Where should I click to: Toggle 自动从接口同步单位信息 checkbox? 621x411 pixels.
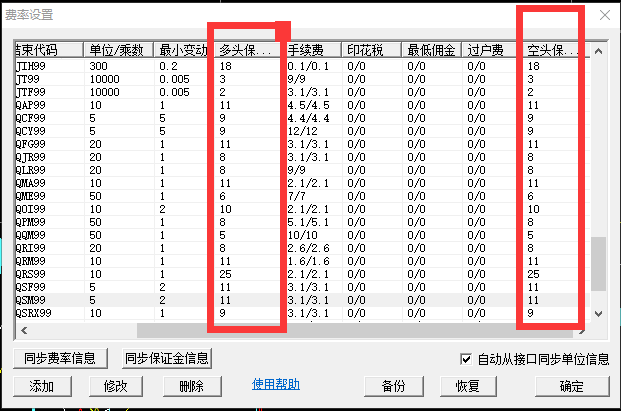click(466, 359)
